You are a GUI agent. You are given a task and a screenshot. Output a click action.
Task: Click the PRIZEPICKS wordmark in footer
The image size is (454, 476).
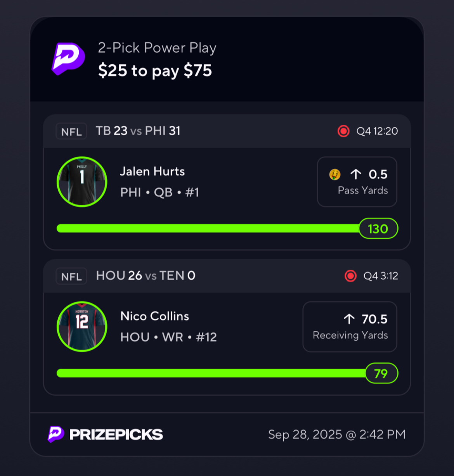coord(116,434)
